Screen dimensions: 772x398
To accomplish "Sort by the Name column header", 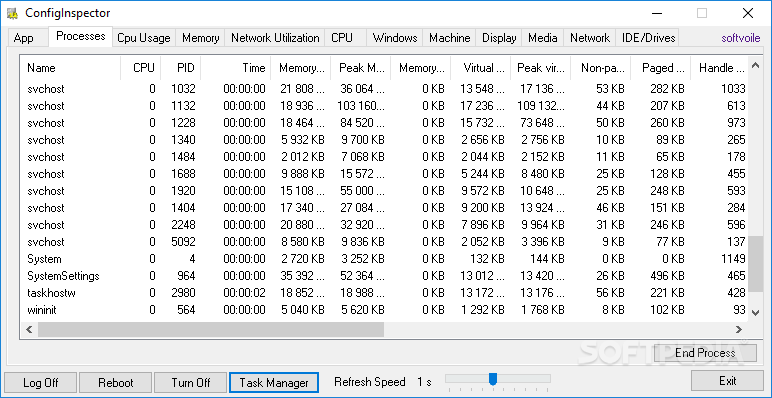I will point(70,68).
